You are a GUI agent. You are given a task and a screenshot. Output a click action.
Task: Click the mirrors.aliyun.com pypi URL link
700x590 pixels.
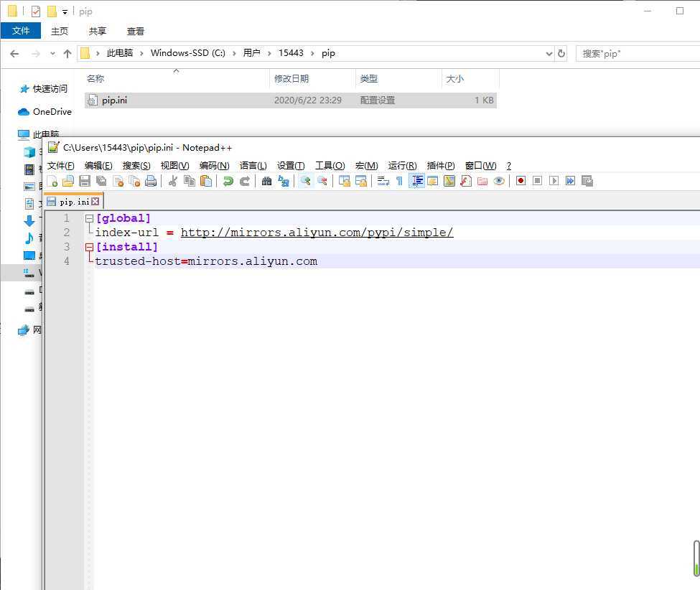coord(317,233)
